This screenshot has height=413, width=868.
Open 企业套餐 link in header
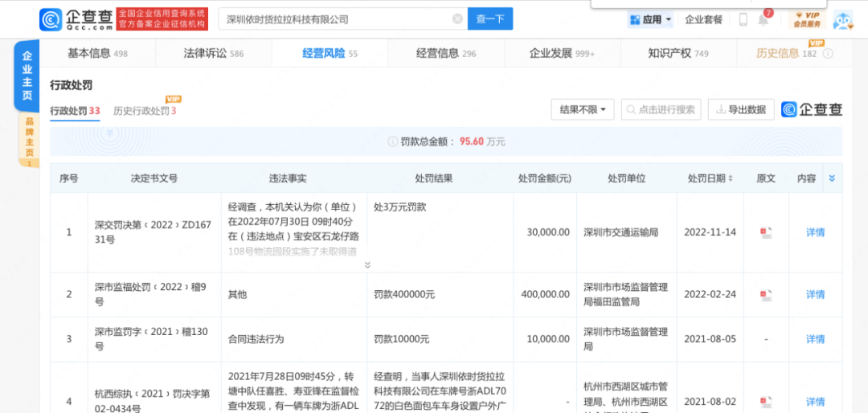click(703, 19)
